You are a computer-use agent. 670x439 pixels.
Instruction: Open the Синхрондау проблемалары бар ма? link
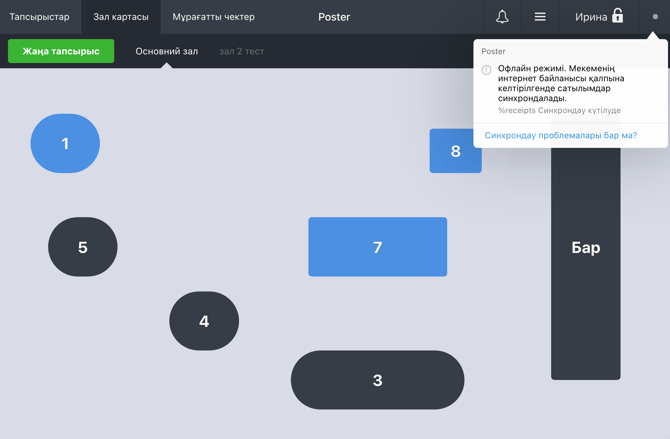tap(561, 135)
